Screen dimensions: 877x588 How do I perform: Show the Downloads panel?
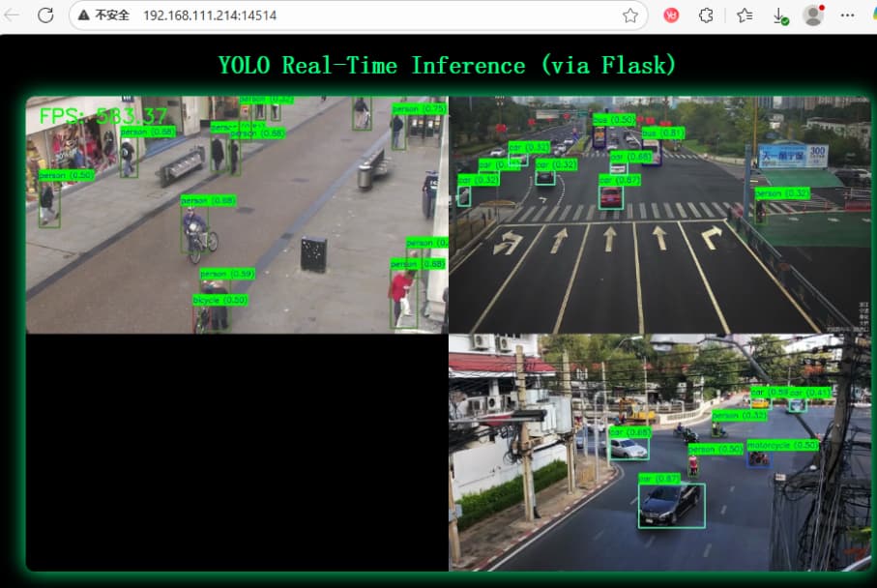click(x=779, y=15)
